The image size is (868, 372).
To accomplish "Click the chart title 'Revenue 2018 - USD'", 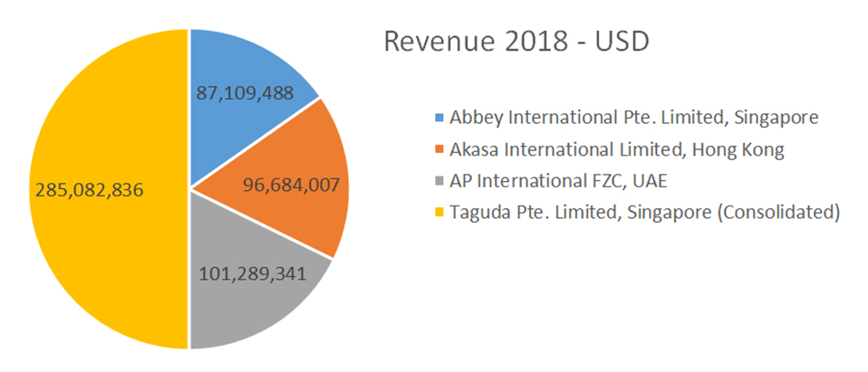I will [x=516, y=42].
